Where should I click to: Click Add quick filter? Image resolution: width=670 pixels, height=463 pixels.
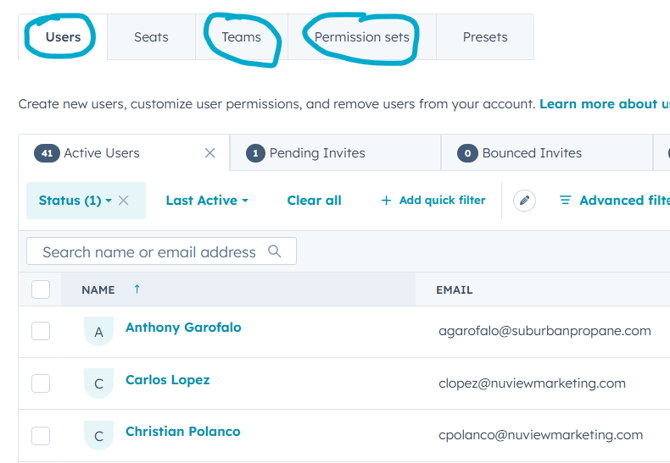(x=433, y=200)
